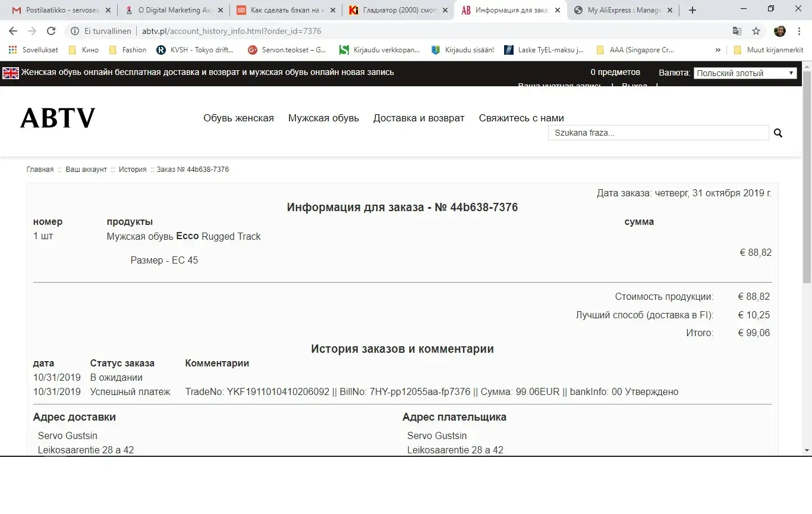Screen dimensions: 812x514
Task: Open the Sovellukset apps shortcut
Action: tap(33, 50)
